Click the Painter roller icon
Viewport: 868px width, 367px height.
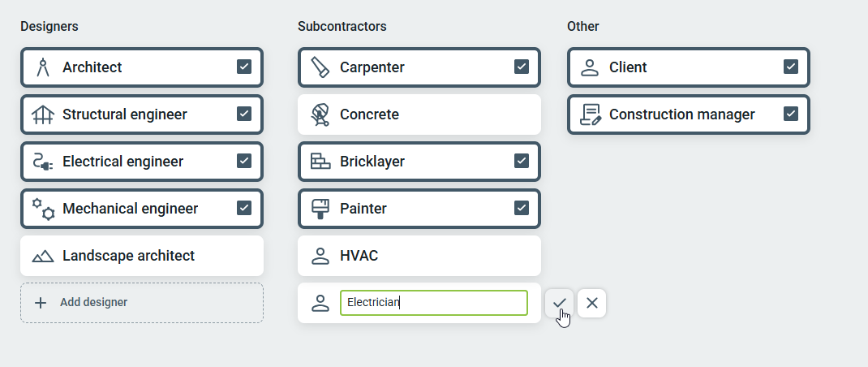pos(320,209)
